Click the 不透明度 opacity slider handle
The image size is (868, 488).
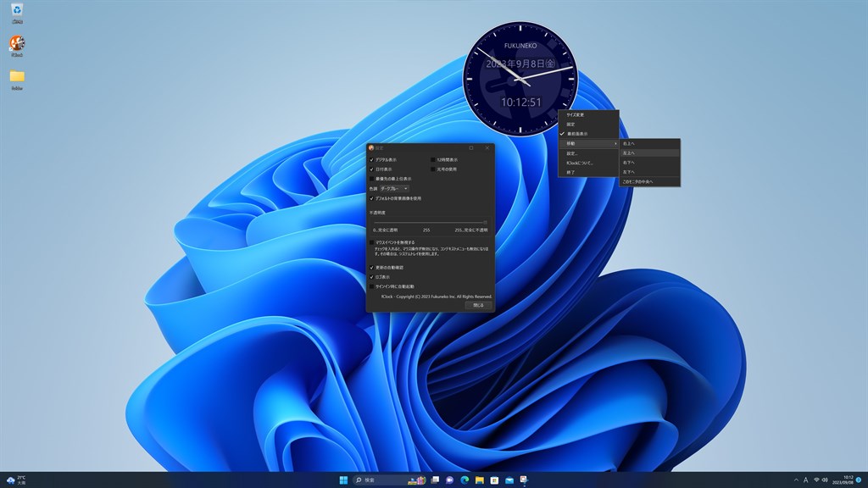(x=485, y=223)
